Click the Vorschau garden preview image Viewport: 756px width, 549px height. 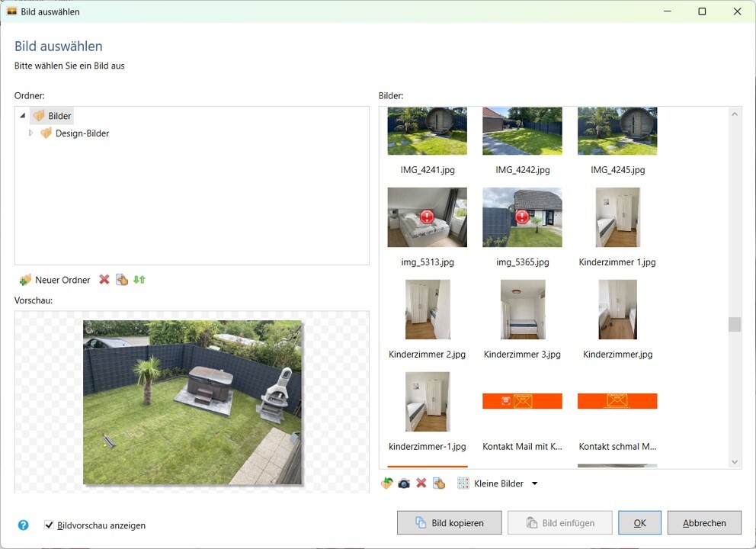click(x=192, y=403)
